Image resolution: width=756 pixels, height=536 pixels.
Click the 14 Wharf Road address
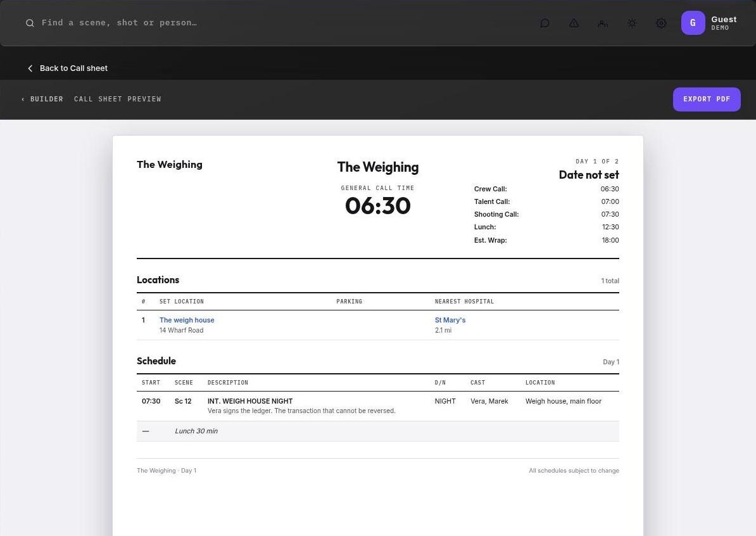pos(181,331)
